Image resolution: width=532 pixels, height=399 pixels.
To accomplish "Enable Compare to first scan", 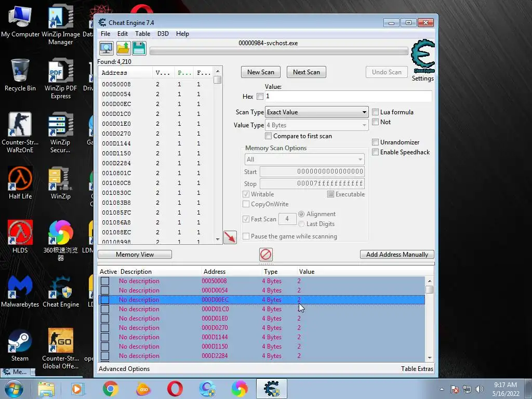I will [x=269, y=136].
